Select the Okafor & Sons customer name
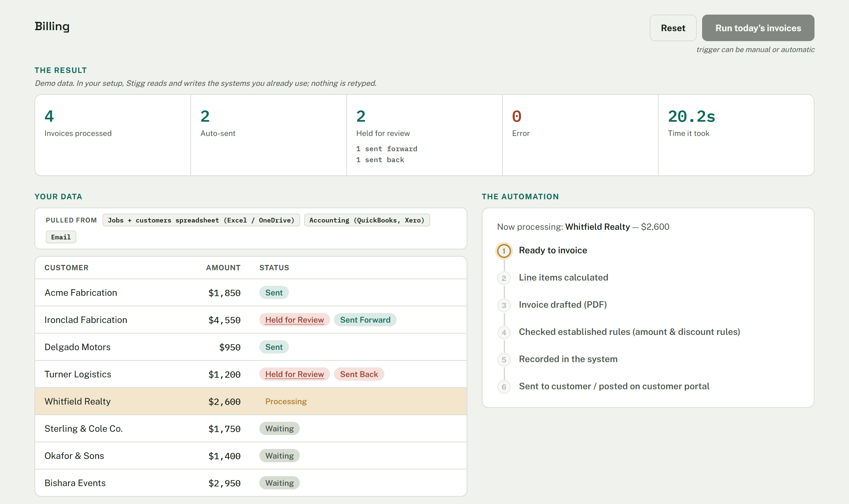The image size is (849, 504). click(x=74, y=456)
